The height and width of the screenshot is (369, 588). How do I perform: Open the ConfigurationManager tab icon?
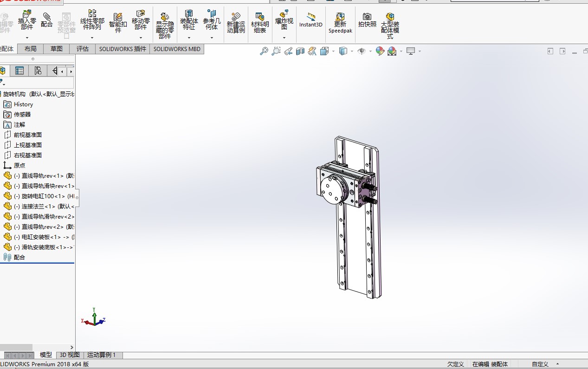tap(38, 71)
